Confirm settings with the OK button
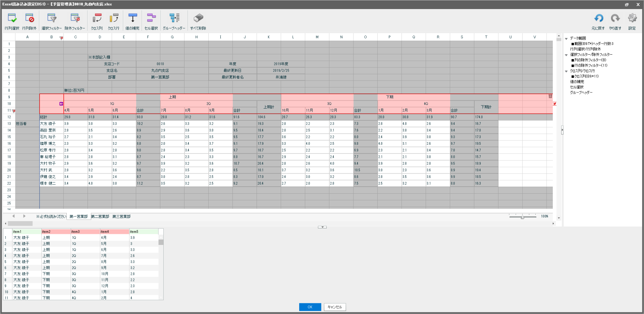The height and width of the screenshot is (314, 644). [310, 307]
